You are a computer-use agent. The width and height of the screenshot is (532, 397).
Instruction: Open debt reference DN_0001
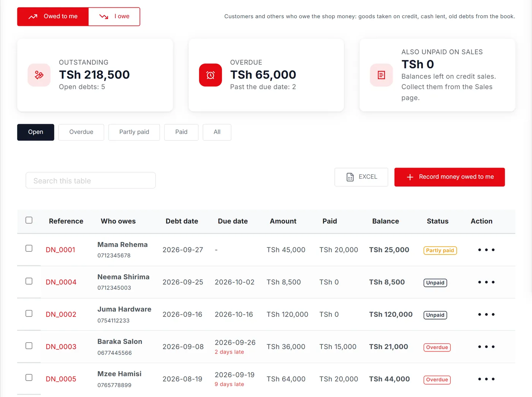click(60, 250)
